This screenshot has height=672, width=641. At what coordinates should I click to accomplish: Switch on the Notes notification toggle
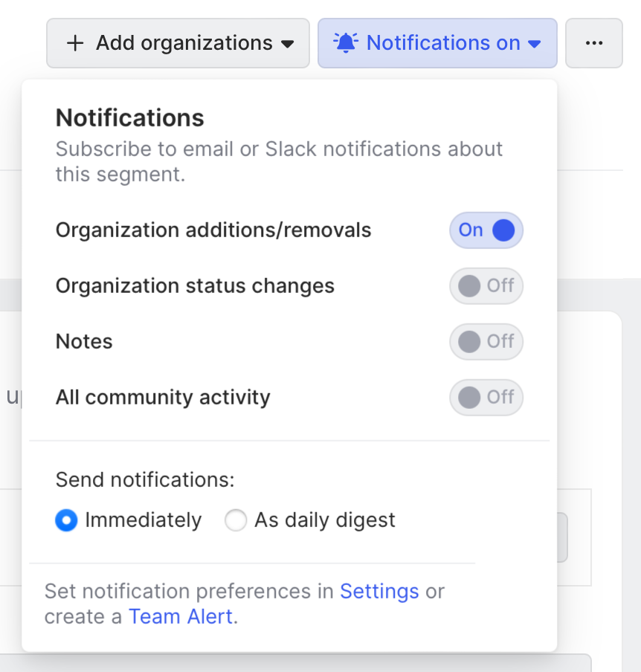486,342
